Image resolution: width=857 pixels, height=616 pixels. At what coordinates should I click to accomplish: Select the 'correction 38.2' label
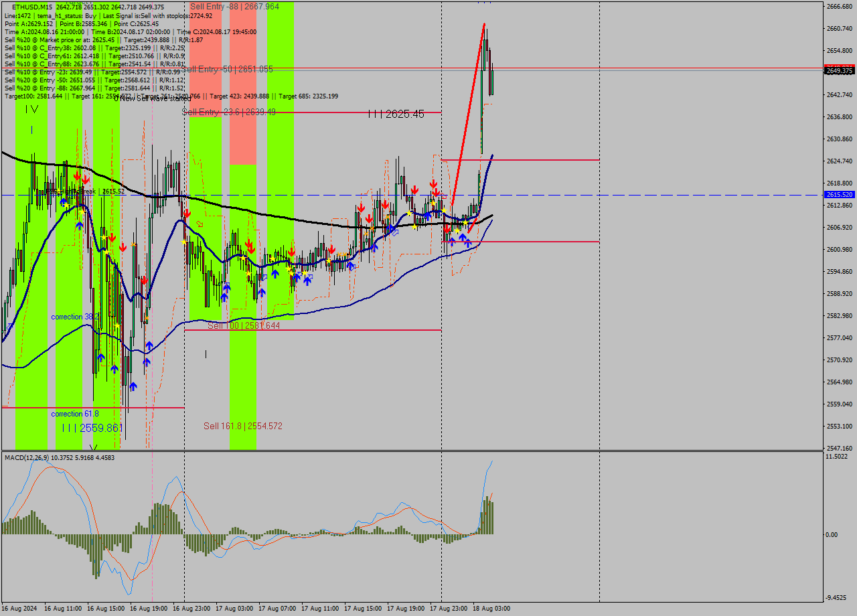[x=75, y=316]
